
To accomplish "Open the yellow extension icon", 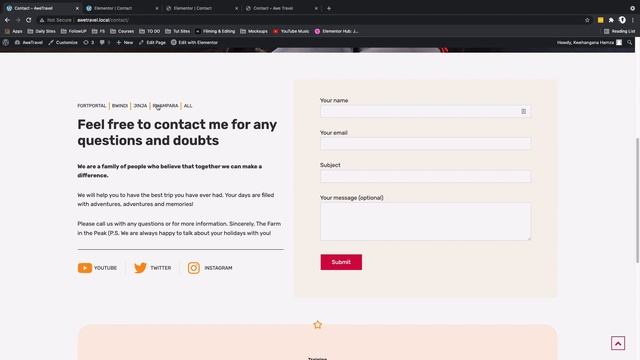I will [600, 20].
